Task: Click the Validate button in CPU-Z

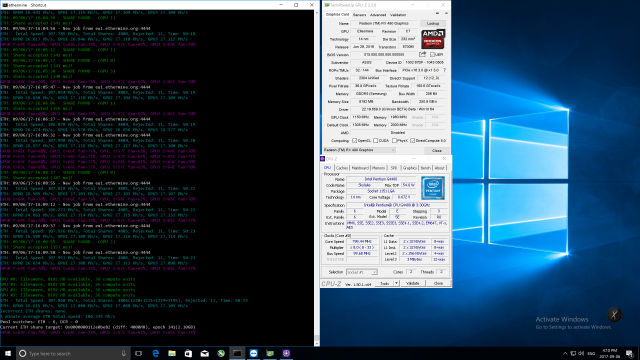Action: point(413,283)
